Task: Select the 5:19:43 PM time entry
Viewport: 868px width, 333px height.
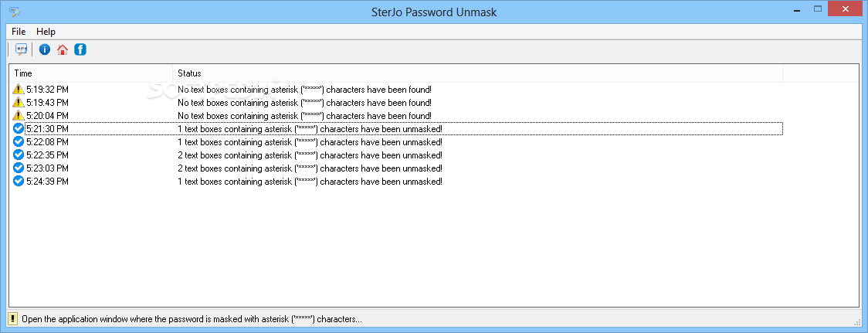Action: click(48, 103)
